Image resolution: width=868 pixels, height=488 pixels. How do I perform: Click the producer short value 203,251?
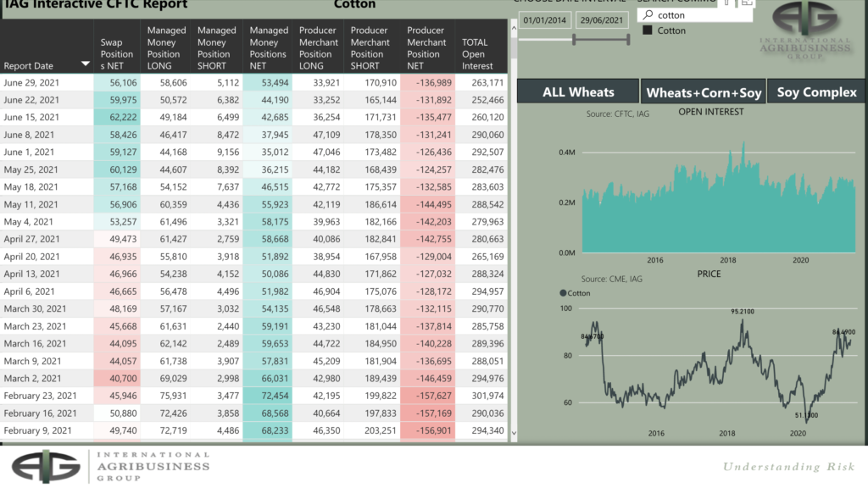pyautogui.click(x=381, y=430)
